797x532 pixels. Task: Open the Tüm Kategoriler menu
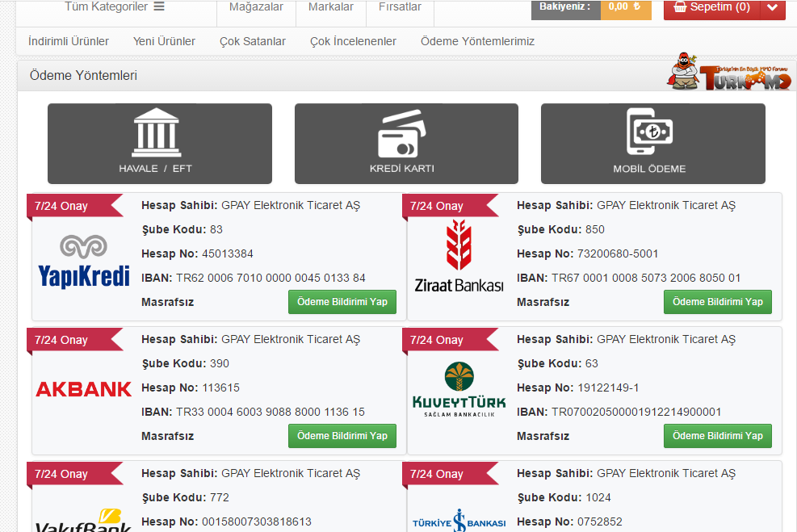pos(115,7)
